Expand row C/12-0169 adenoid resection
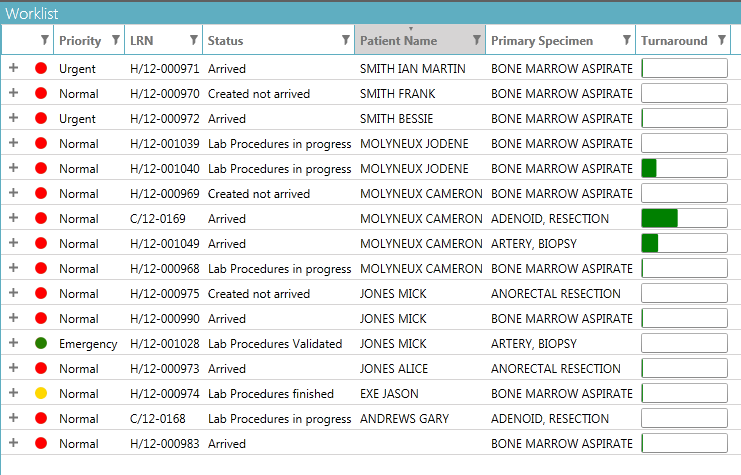Viewport: 741px width, 475px height. click(13, 218)
